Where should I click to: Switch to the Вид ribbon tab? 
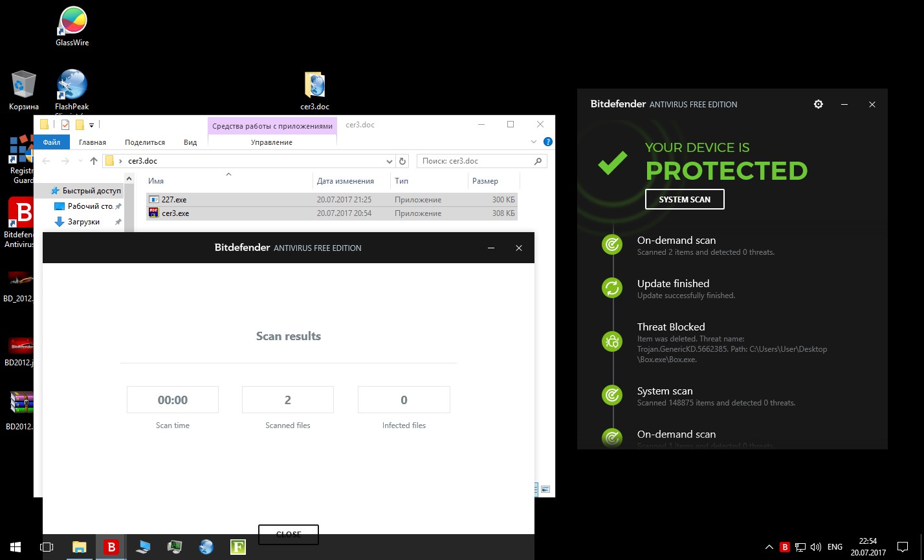pyautogui.click(x=190, y=142)
